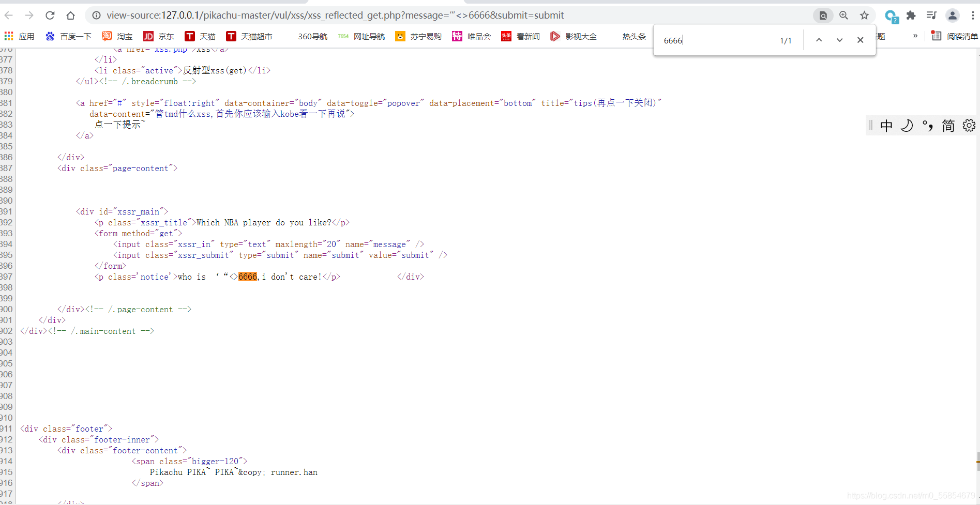This screenshot has height=505, width=980.
Task: Click the highlighted 6666 match
Action: click(248, 277)
